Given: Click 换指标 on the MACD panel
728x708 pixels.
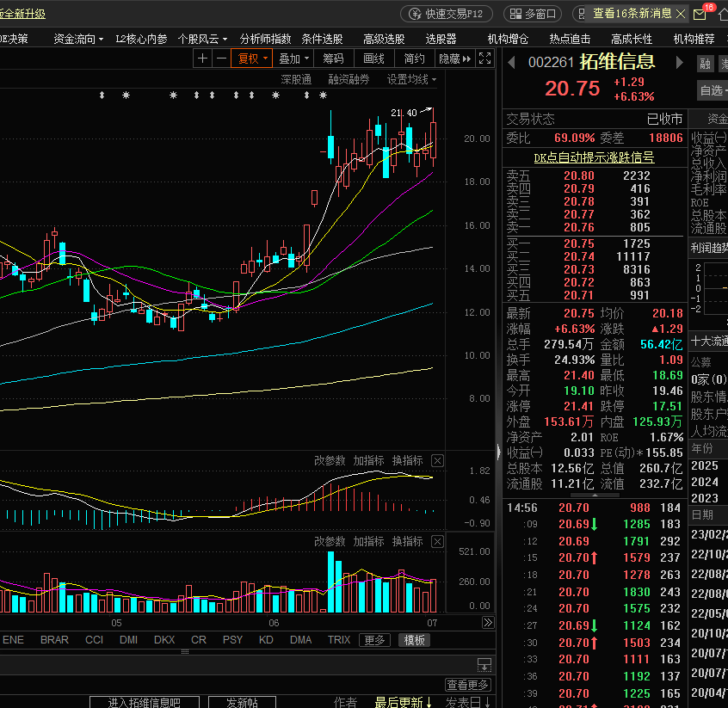Looking at the screenshot, I should coord(407,460).
